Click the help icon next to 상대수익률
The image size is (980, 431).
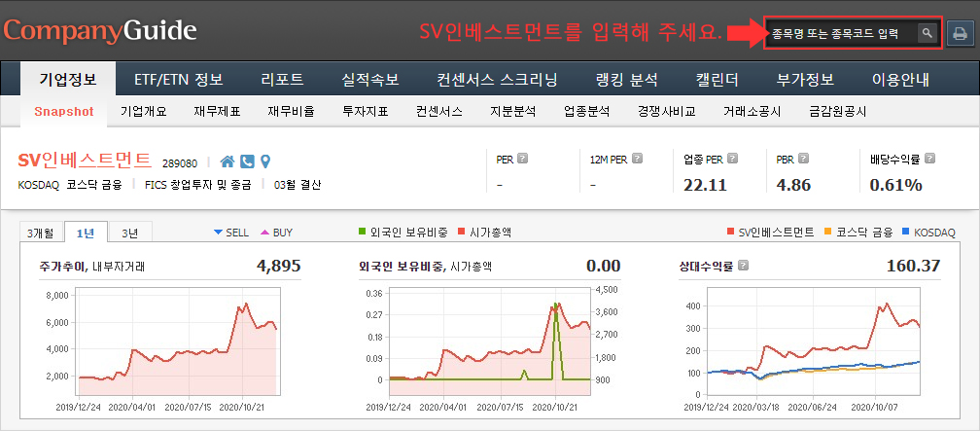pyautogui.click(x=743, y=266)
